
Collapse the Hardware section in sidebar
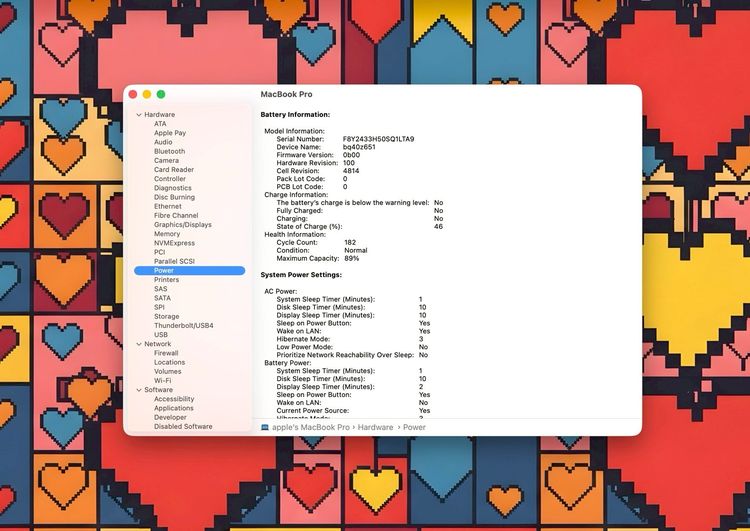139,115
